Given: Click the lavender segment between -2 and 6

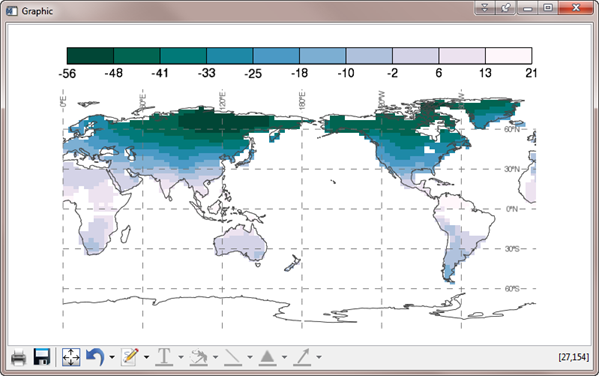Looking at the screenshot, I should [x=416, y=56].
